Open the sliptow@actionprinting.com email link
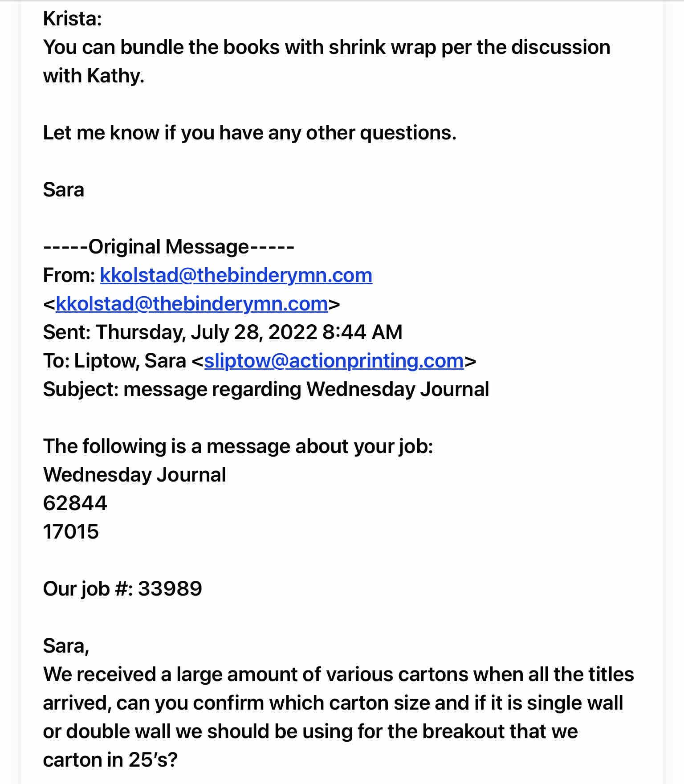 point(334,361)
